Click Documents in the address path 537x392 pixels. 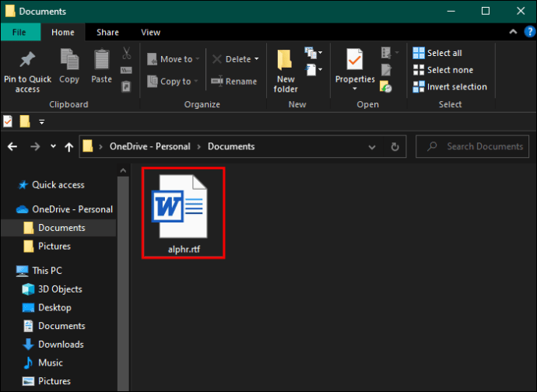(231, 146)
